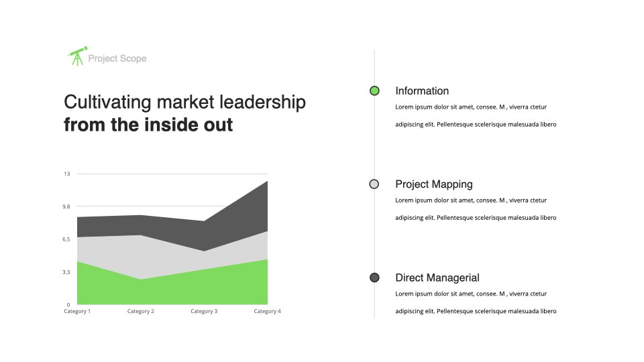Screen dimensions: 644x362
Task: Click the Category 2 axis label
Action: pos(140,311)
